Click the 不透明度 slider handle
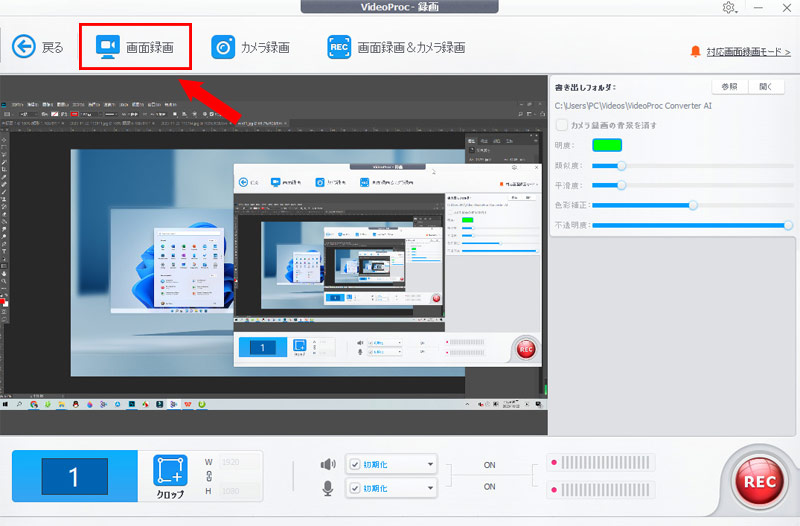Screen dimensions: 800x526 click(788, 225)
